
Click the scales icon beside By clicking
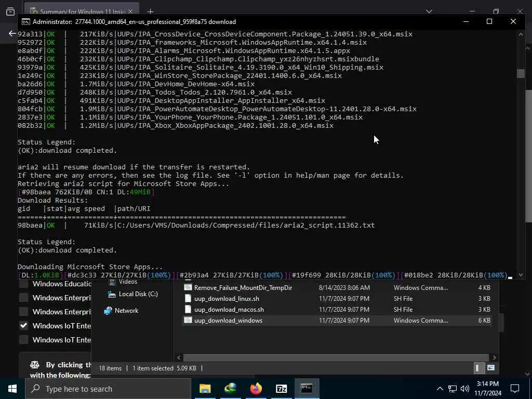click(x=35, y=365)
